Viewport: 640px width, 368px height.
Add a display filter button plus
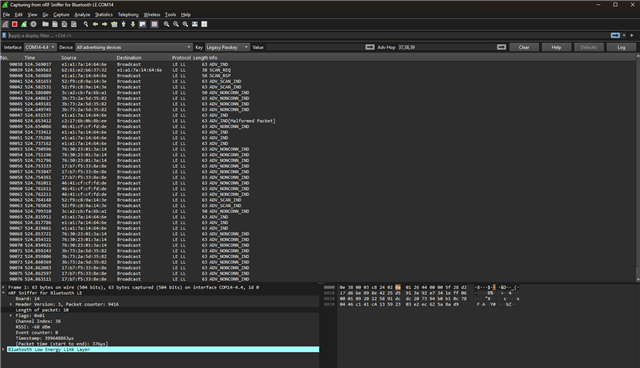[632, 35]
